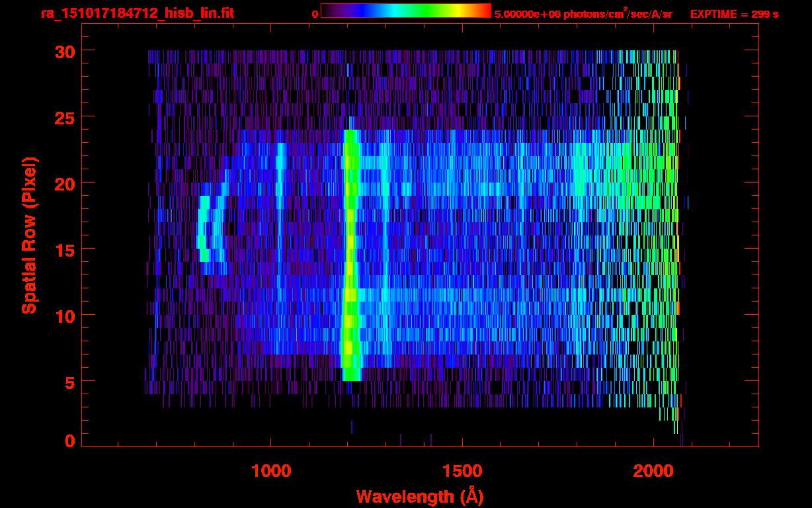
Task: Click the y-axis tick label 20
Action: click(x=63, y=183)
